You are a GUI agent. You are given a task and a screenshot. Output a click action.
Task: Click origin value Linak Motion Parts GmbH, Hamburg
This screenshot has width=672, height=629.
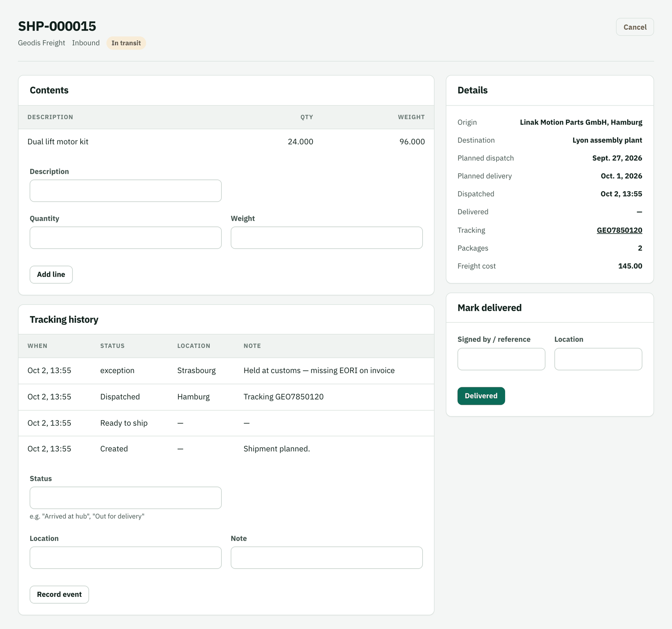tap(581, 122)
